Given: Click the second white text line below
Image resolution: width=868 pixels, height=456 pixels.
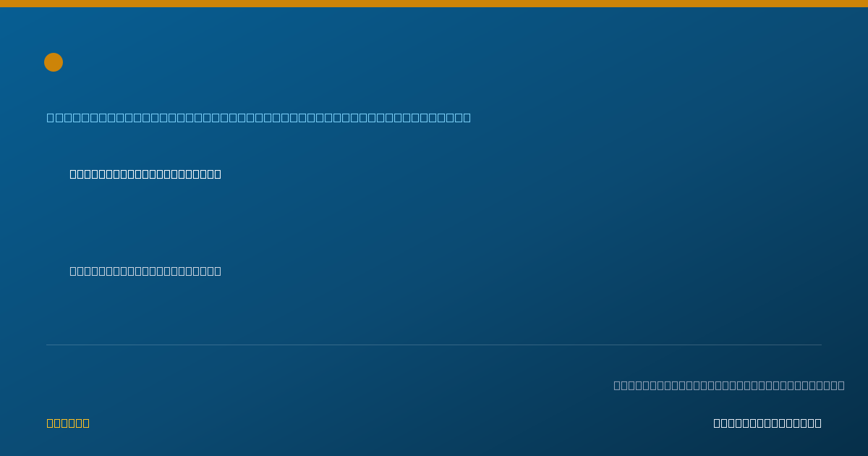Looking at the screenshot, I should (145, 271).
